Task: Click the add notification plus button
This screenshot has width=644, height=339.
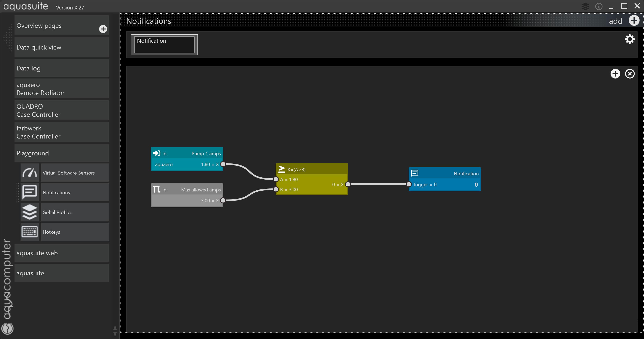Action: pos(634,21)
